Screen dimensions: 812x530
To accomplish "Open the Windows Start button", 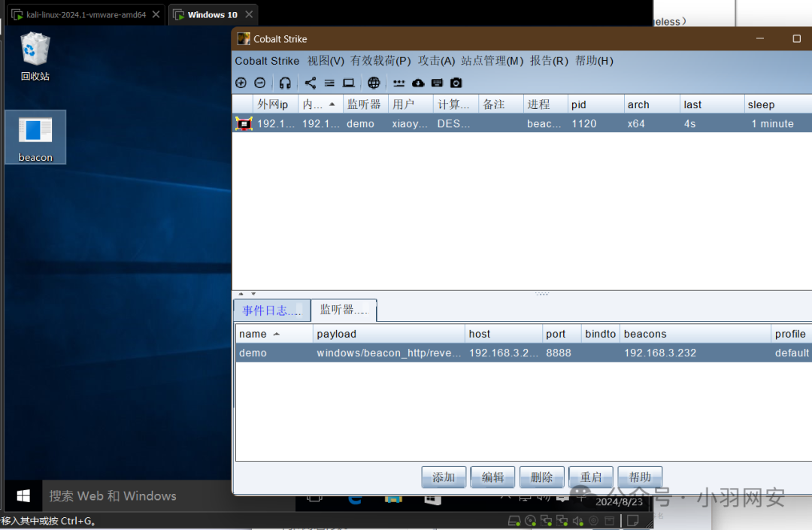I will (x=23, y=496).
